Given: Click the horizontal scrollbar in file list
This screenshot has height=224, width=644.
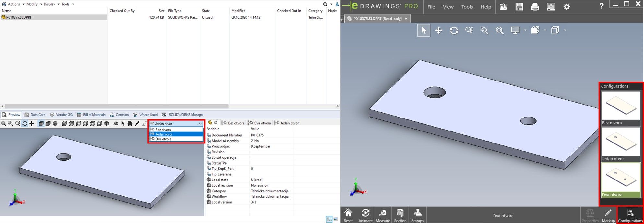Looking at the screenshot, I should 117,106.
